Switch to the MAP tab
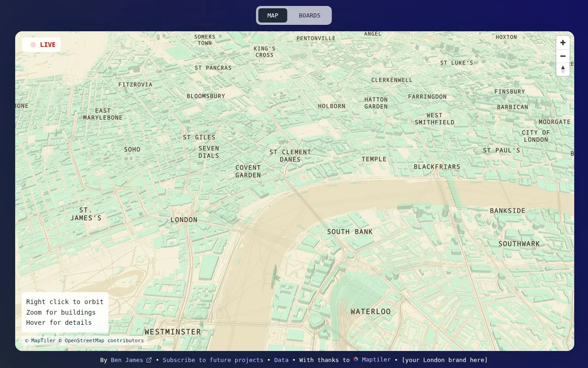The width and height of the screenshot is (588, 368). click(273, 15)
